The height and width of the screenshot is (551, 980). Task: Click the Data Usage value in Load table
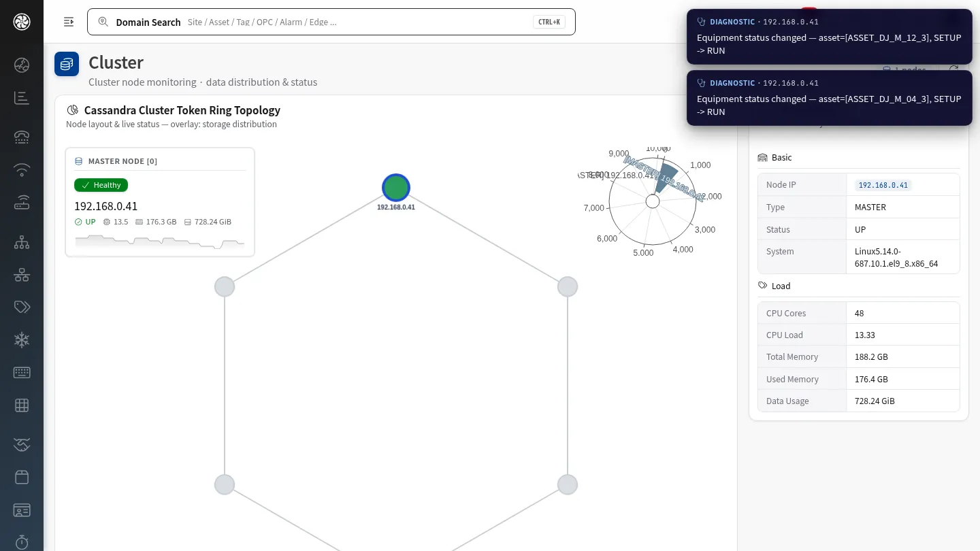(875, 401)
